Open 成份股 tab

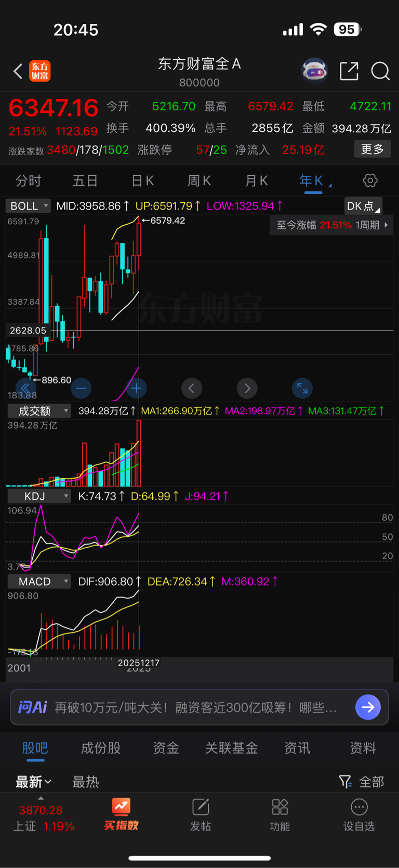tap(101, 748)
